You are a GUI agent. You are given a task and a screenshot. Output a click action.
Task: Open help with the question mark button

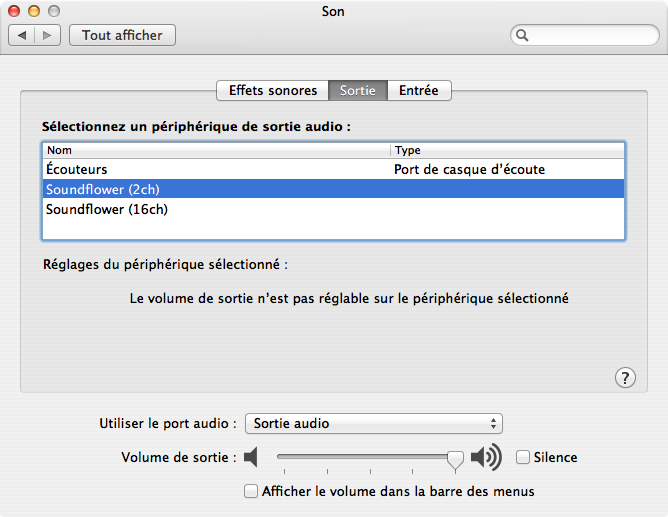625,378
